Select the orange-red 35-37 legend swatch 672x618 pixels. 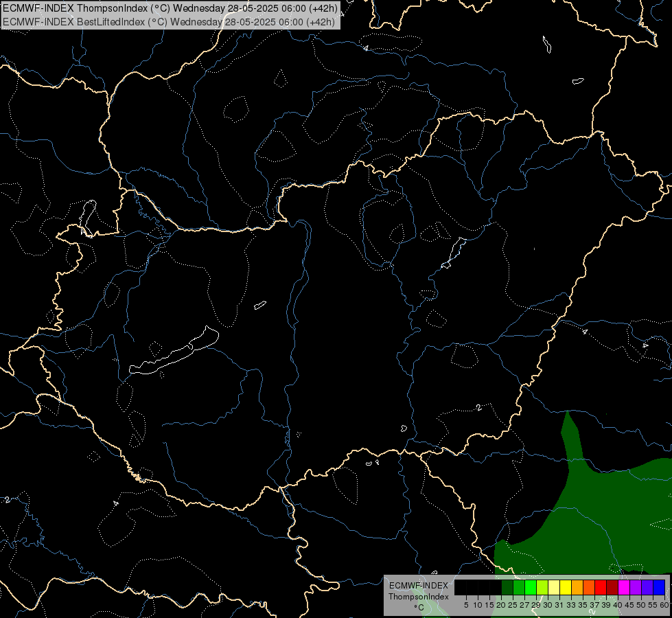click(589, 587)
